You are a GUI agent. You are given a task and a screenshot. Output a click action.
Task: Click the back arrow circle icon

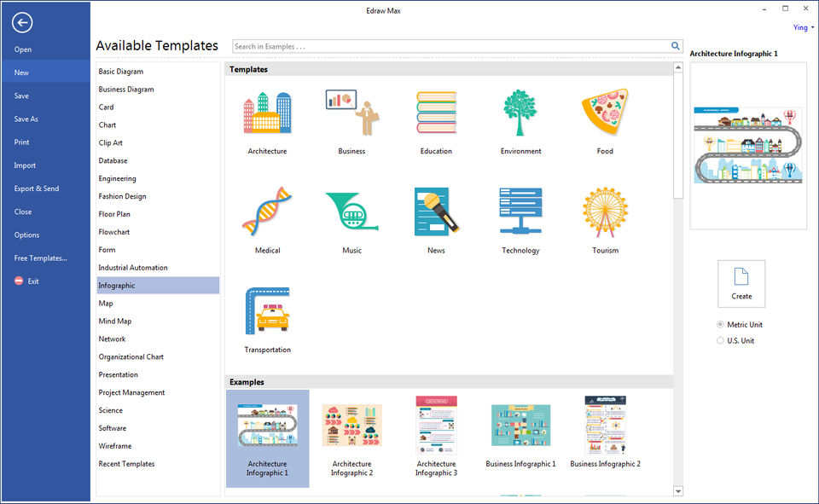coord(22,22)
